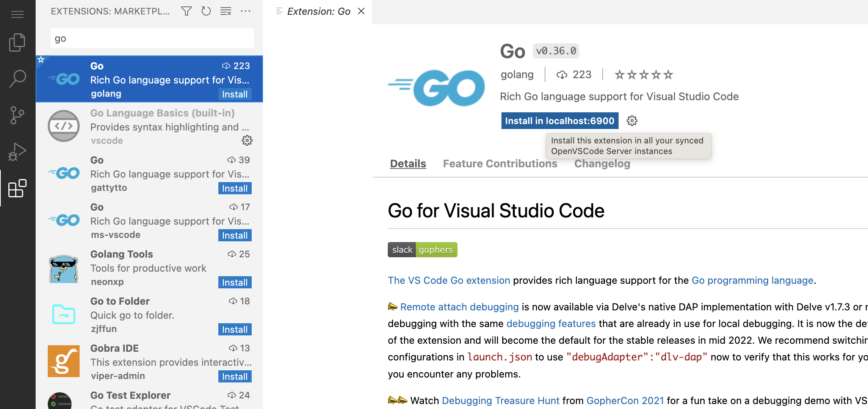Open the Search view icon
The image size is (868, 409).
click(x=17, y=79)
